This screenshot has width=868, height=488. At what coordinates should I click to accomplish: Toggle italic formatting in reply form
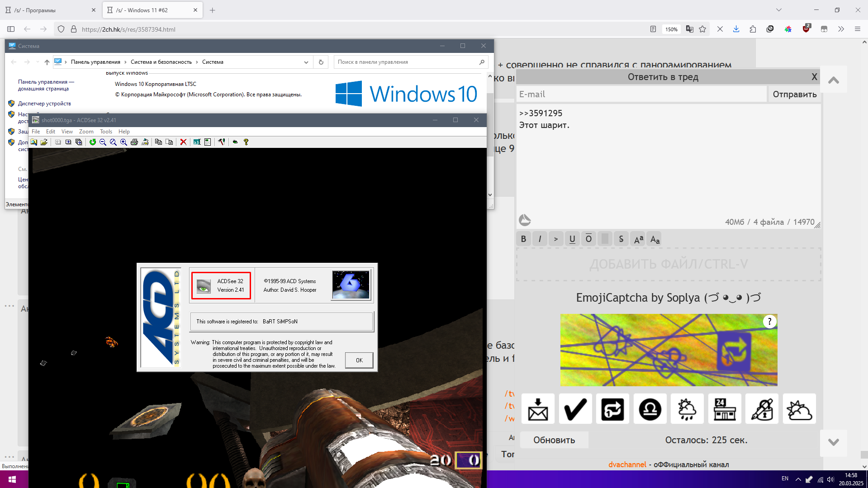[x=540, y=239]
